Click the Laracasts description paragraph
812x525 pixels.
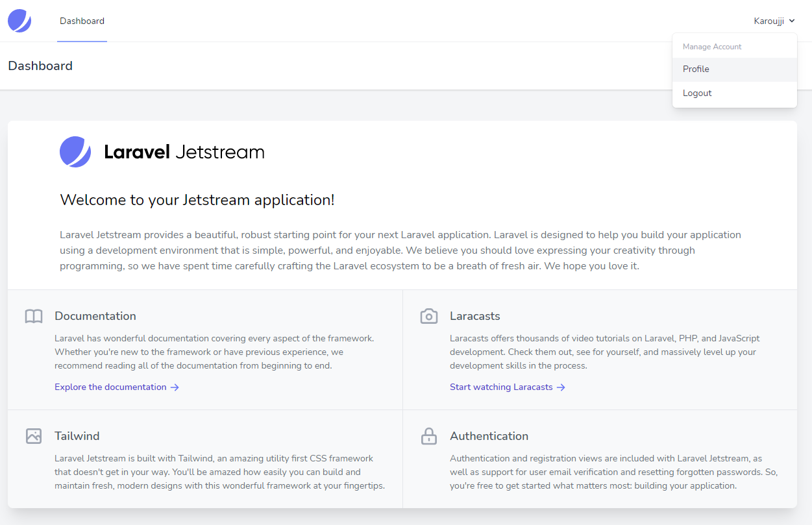coord(604,352)
